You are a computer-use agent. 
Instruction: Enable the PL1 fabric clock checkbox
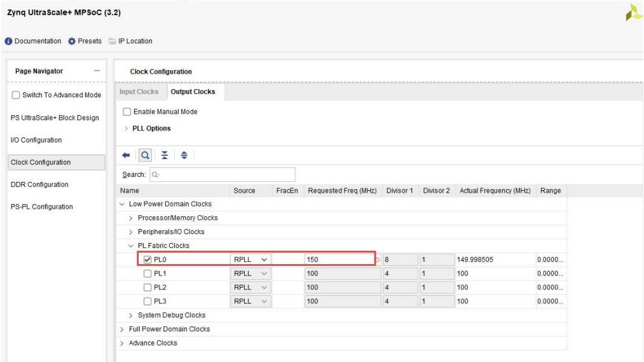tap(148, 274)
